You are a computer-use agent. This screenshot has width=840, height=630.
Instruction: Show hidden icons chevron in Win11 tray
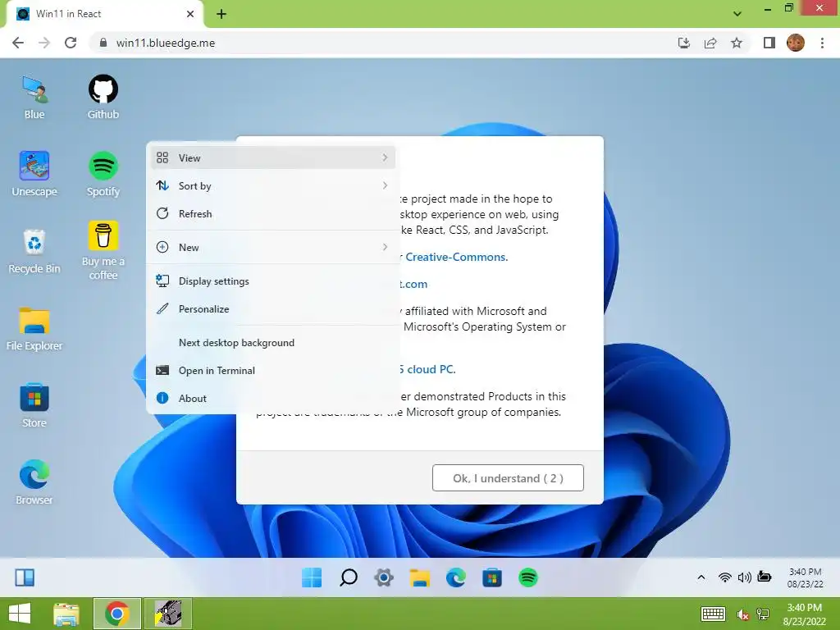coord(701,577)
